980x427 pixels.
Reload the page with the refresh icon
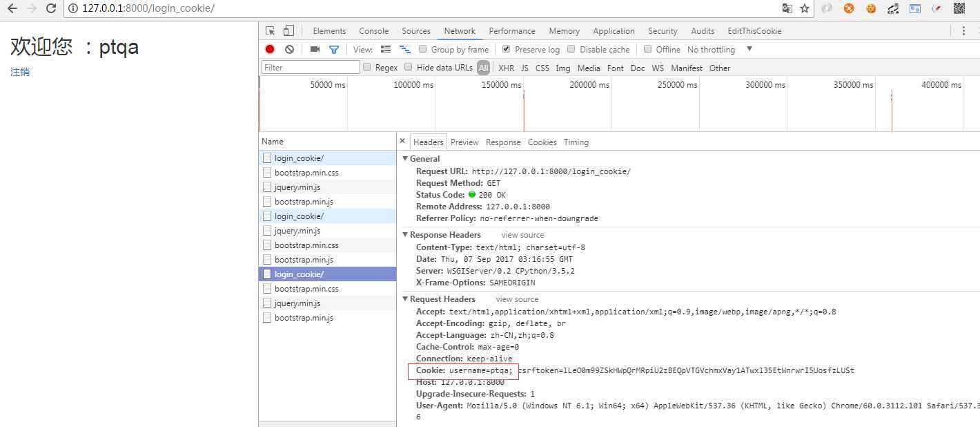point(51,8)
